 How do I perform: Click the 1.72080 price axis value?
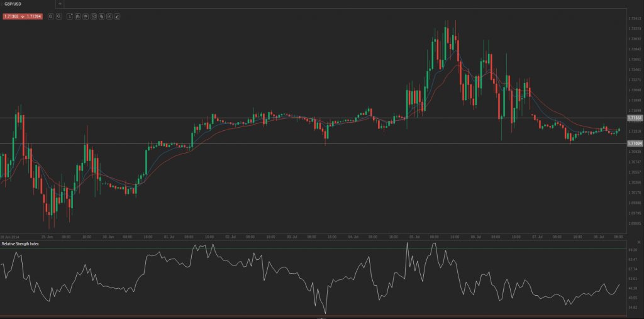pyautogui.click(x=635, y=90)
